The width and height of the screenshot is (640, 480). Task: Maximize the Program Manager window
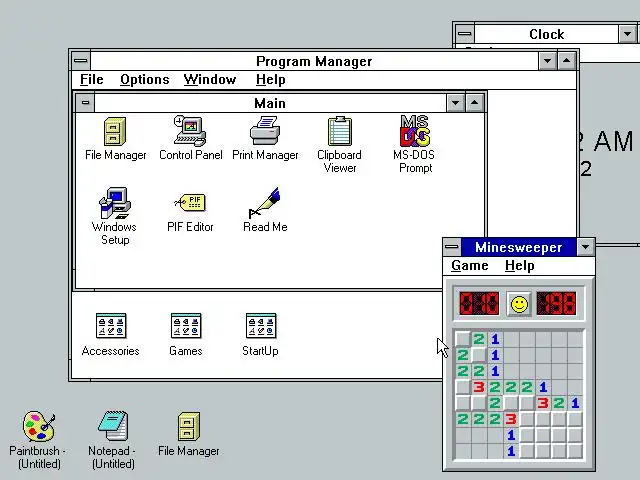tap(567, 61)
